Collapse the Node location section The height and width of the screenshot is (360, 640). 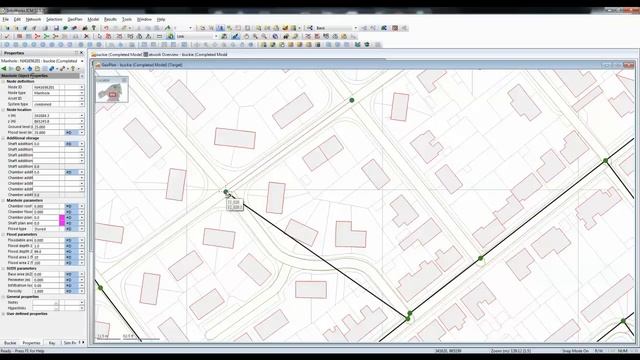[3, 110]
